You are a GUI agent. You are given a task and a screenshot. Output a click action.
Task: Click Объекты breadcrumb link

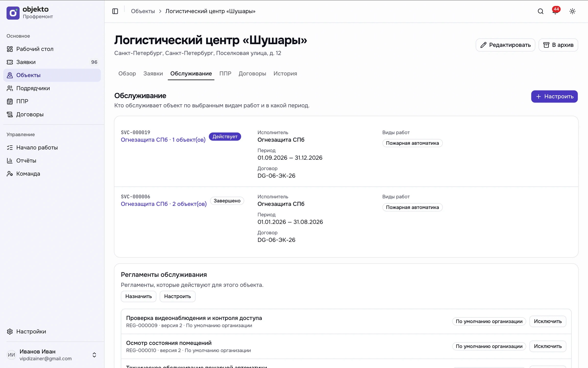(143, 11)
